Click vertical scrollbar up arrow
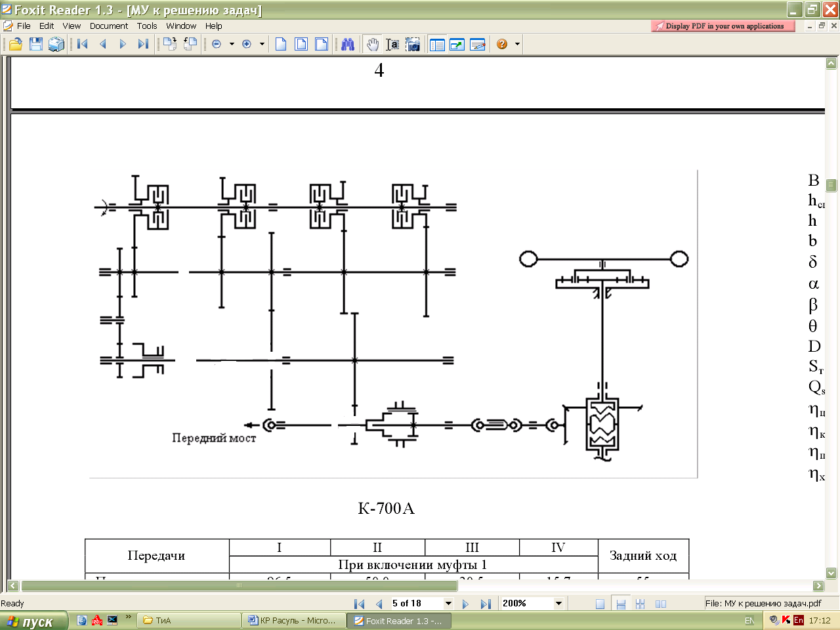 click(831, 64)
